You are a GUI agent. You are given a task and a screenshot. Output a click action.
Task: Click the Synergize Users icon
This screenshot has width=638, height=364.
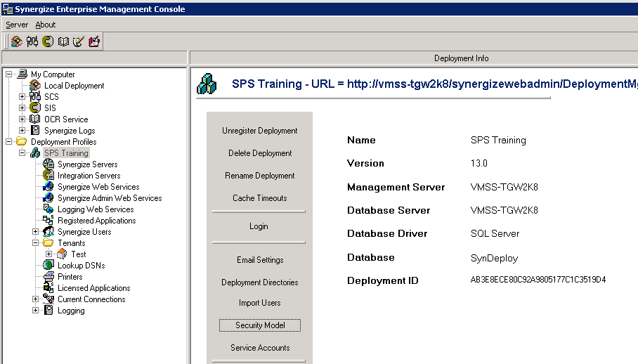pos(48,231)
